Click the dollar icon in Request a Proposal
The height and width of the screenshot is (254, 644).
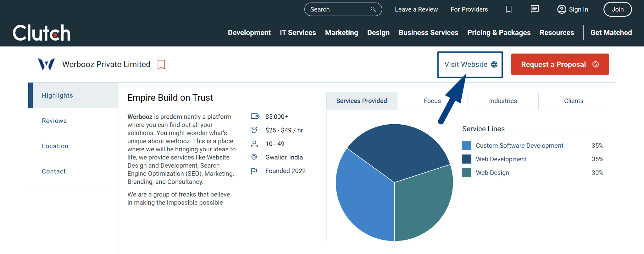tap(596, 64)
